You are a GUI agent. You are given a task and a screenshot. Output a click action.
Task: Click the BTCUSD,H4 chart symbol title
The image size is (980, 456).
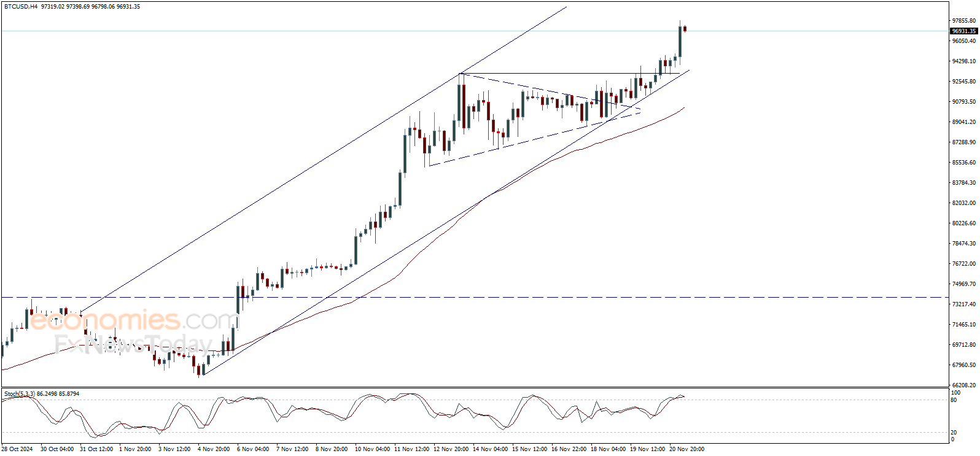click(21, 7)
